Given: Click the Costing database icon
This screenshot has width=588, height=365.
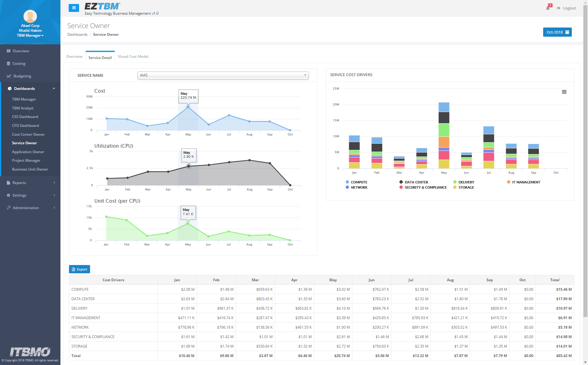Looking at the screenshot, I should [9, 64].
